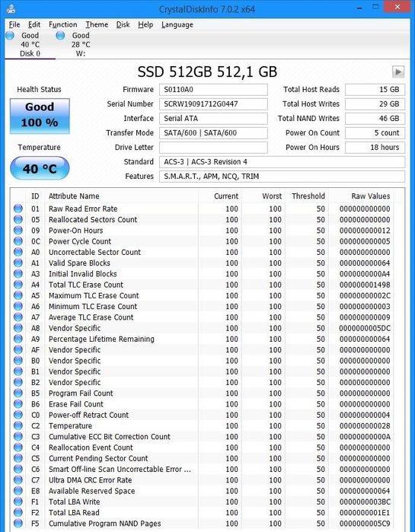Click the Raw Values column header

pyautogui.click(x=371, y=196)
